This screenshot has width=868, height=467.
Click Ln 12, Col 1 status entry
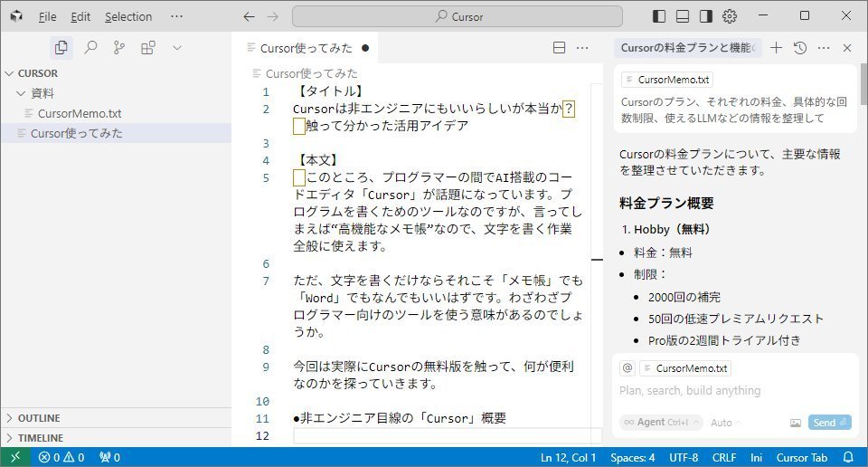tap(569, 458)
